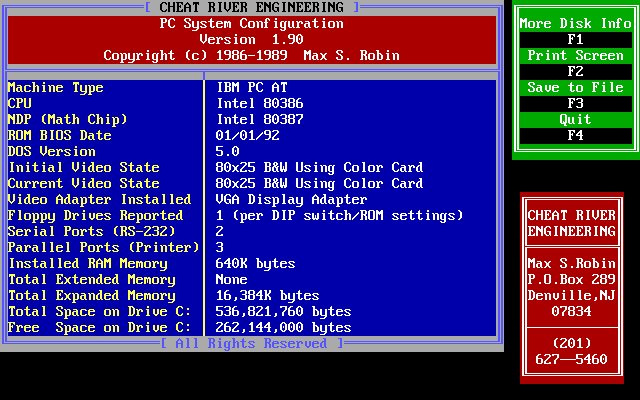The image size is (640, 400).
Task: Click the Denville,NJ address line
Action: 571,296
